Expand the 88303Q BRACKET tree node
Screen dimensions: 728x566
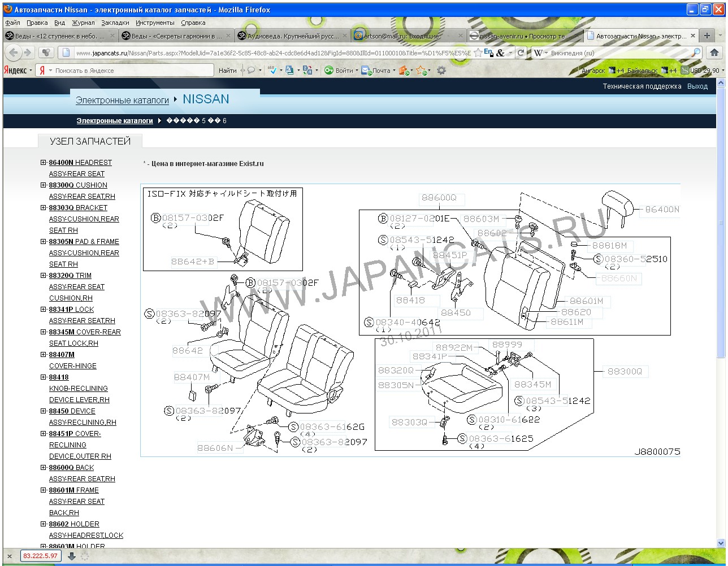pos(44,207)
